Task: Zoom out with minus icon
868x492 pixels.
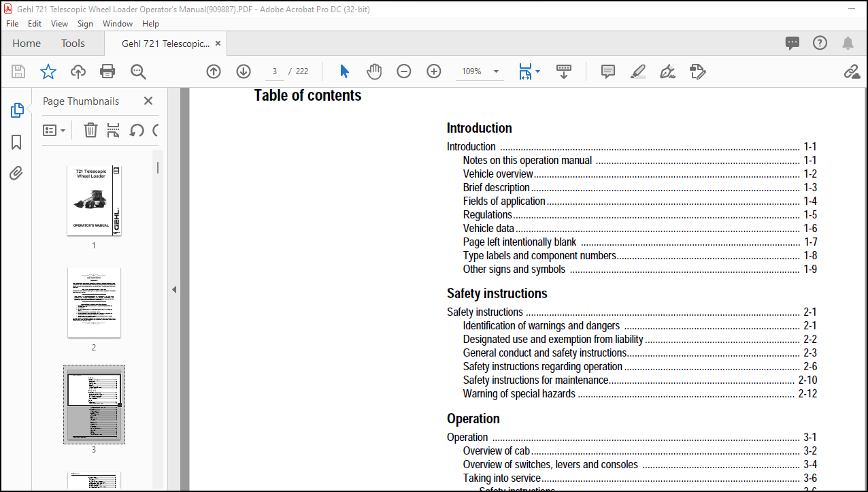Action: pyautogui.click(x=404, y=71)
